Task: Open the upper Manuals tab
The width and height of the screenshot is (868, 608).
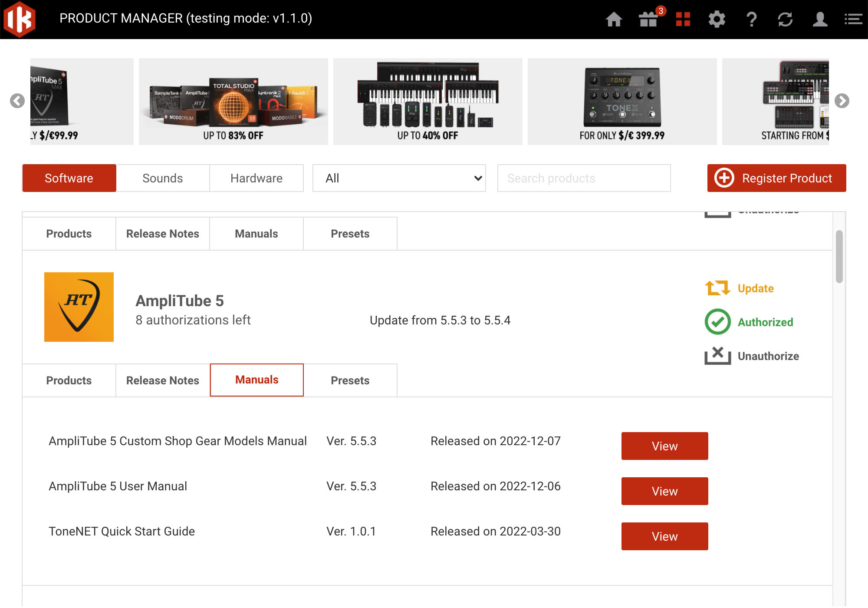Action: (256, 234)
